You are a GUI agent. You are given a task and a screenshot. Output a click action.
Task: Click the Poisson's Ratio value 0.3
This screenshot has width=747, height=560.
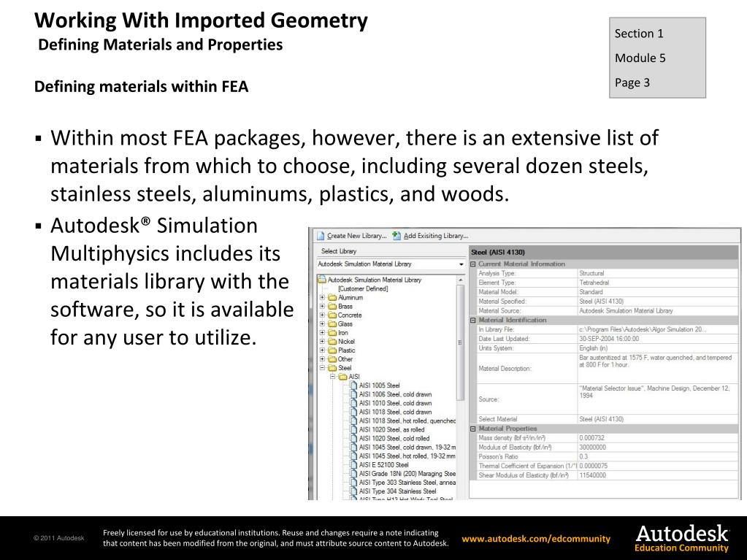point(583,456)
